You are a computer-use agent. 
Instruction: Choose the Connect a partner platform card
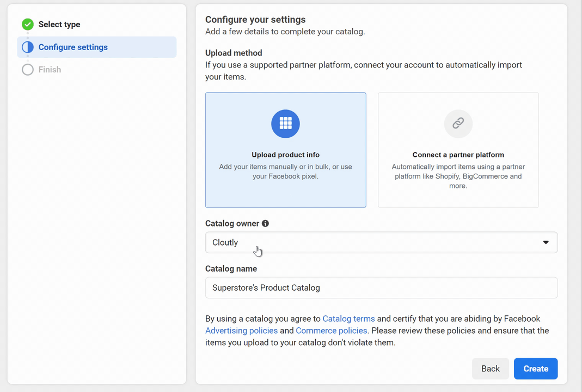tap(458, 150)
